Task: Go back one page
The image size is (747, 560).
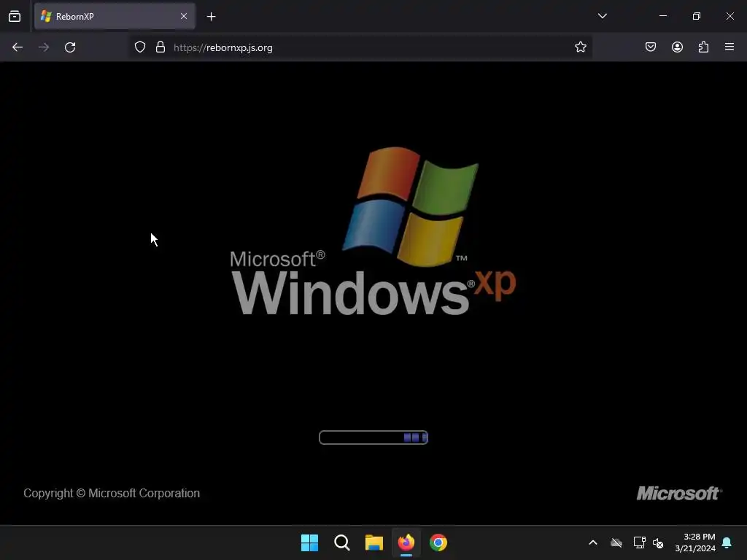Action: pos(18,47)
